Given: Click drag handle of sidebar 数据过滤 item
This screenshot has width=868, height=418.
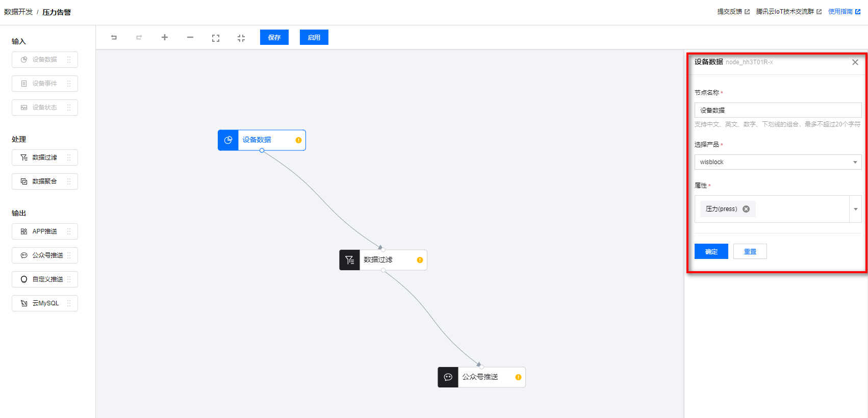Looking at the screenshot, I should pyautogui.click(x=69, y=158).
